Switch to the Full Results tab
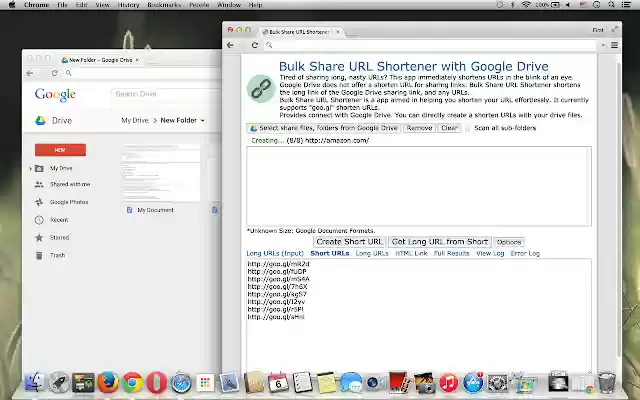 (451, 253)
